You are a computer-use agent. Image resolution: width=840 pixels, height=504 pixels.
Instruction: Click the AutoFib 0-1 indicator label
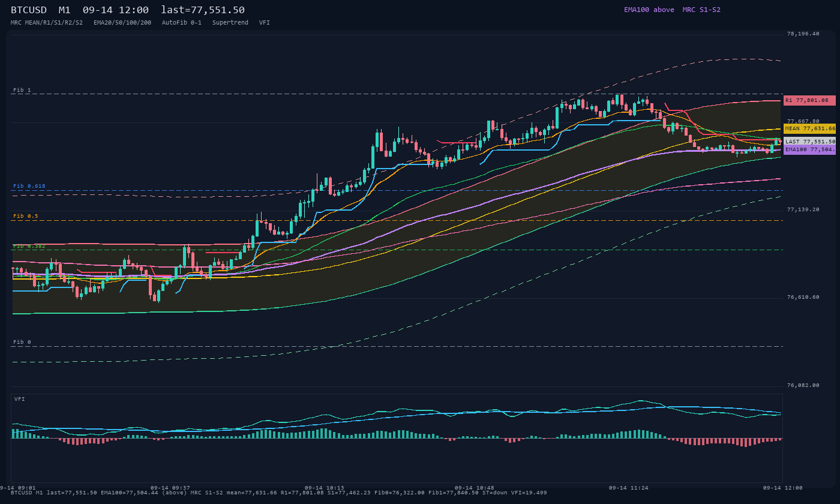click(x=182, y=22)
